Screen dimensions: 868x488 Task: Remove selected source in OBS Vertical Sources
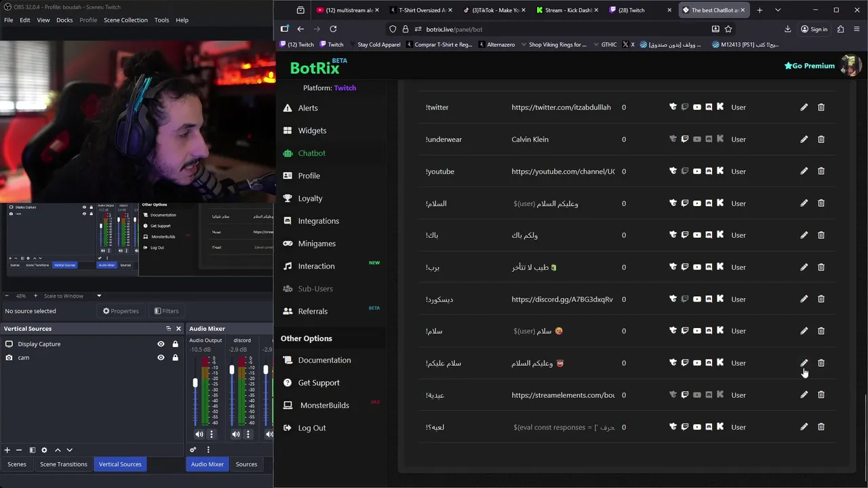(19, 449)
